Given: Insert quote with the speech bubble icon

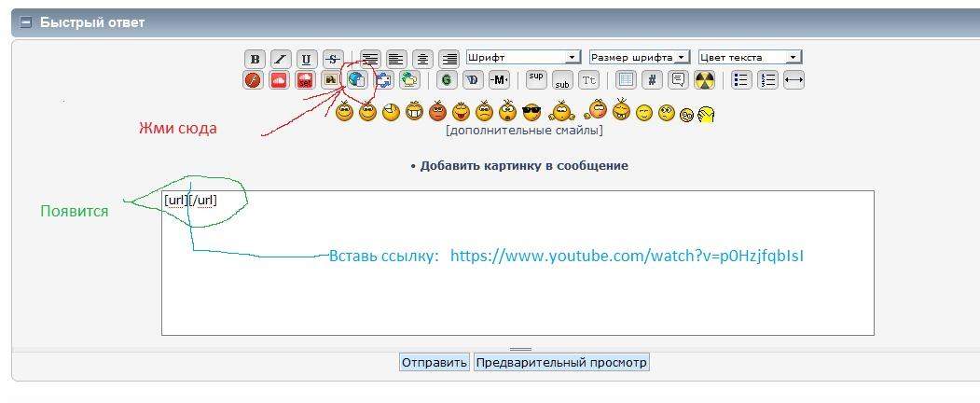Looking at the screenshot, I should 678,80.
